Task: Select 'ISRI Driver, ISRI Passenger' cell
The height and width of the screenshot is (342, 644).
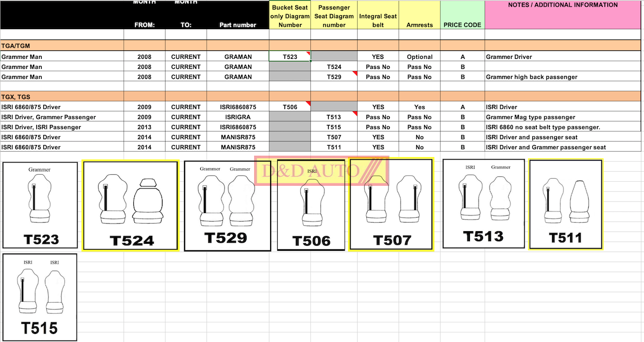Action: (62, 127)
